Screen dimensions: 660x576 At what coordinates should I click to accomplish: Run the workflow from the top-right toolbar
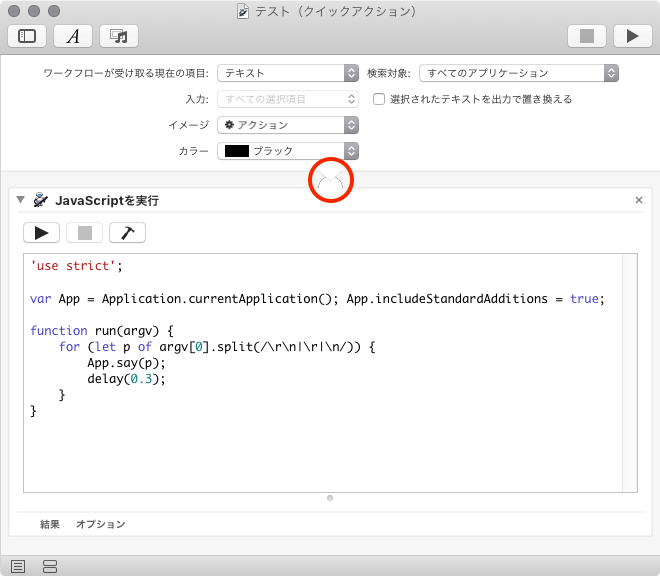632,36
